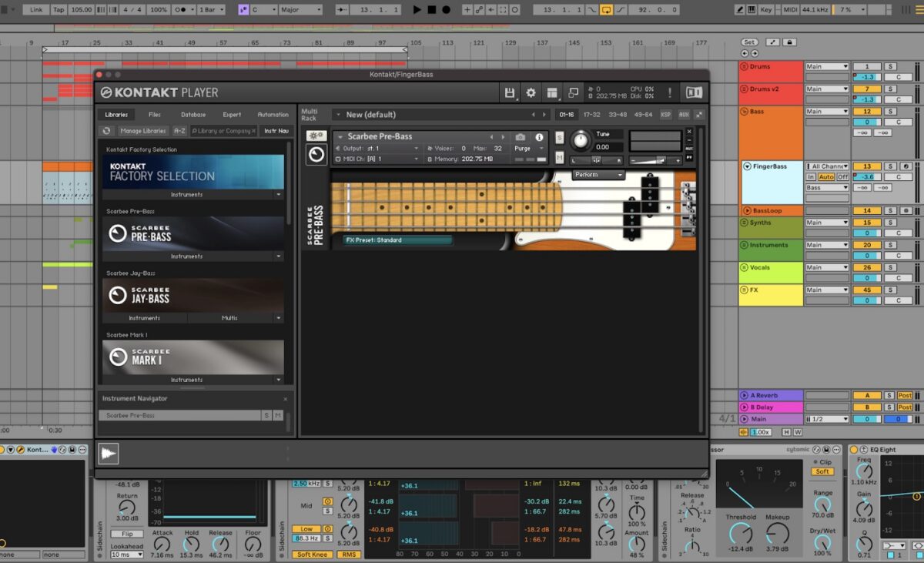Screen dimensions: 924x563
Task: Open Ableton scale Major dropdown
Action: 300,10
